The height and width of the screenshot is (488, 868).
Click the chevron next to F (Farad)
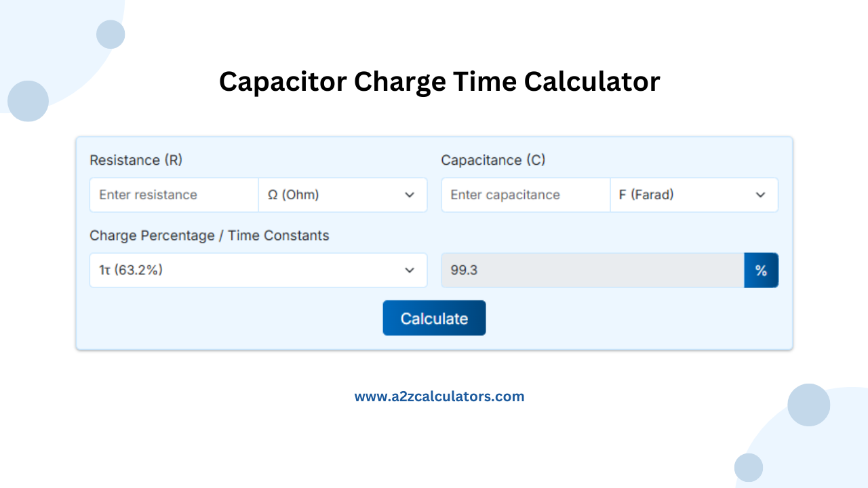click(760, 195)
